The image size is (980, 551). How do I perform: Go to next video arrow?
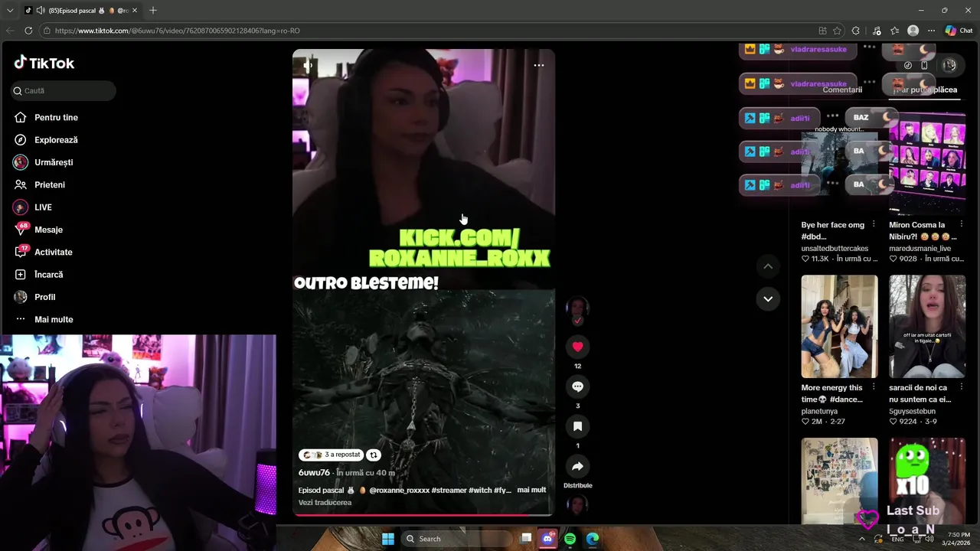[x=768, y=298]
